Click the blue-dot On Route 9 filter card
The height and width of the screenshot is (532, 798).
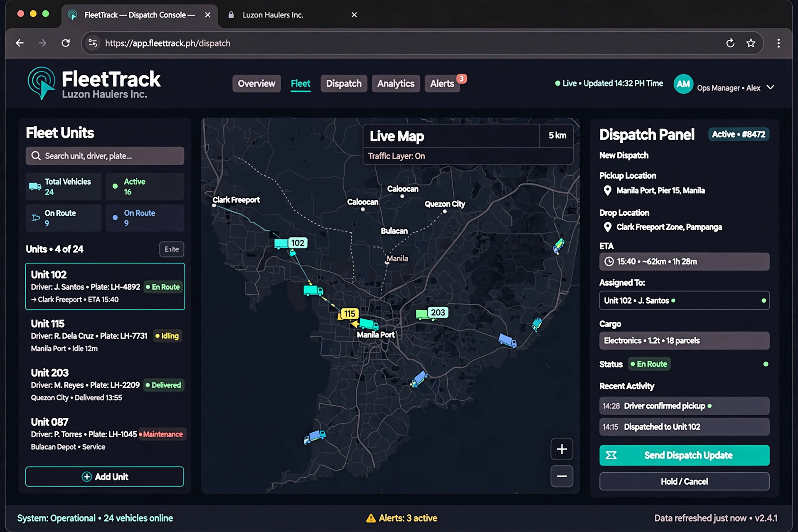pos(145,218)
